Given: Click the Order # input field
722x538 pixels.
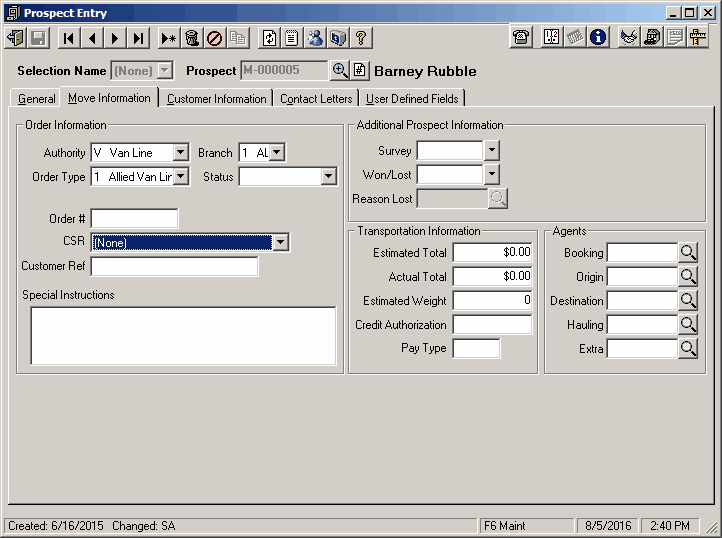Looking at the screenshot, I should [134, 218].
